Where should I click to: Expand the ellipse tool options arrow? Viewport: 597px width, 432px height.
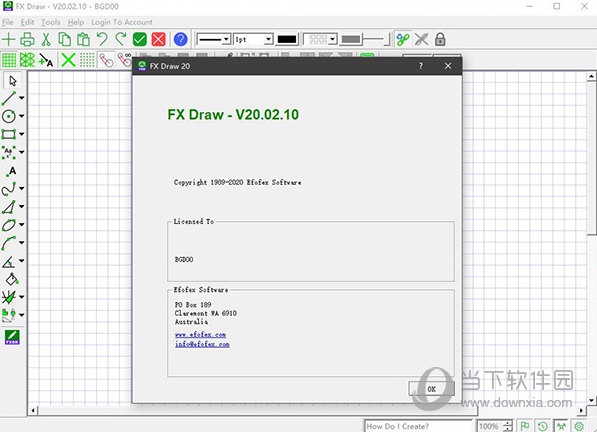21,225
